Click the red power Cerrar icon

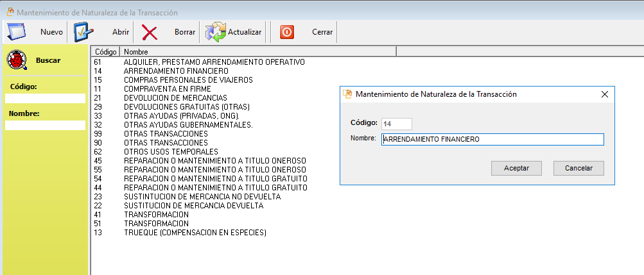click(287, 32)
